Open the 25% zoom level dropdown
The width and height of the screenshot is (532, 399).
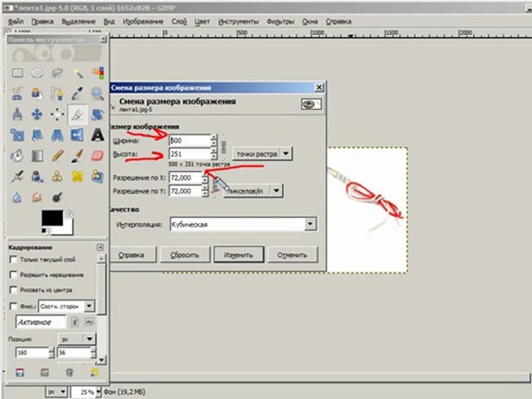pos(99,392)
